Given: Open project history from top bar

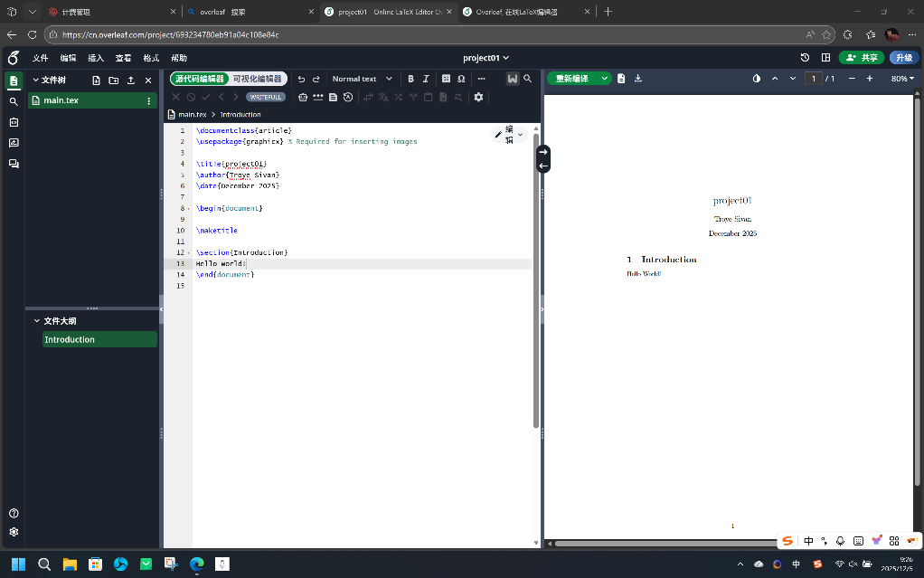Looking at the screenshot, I should [x=805, y=58].
